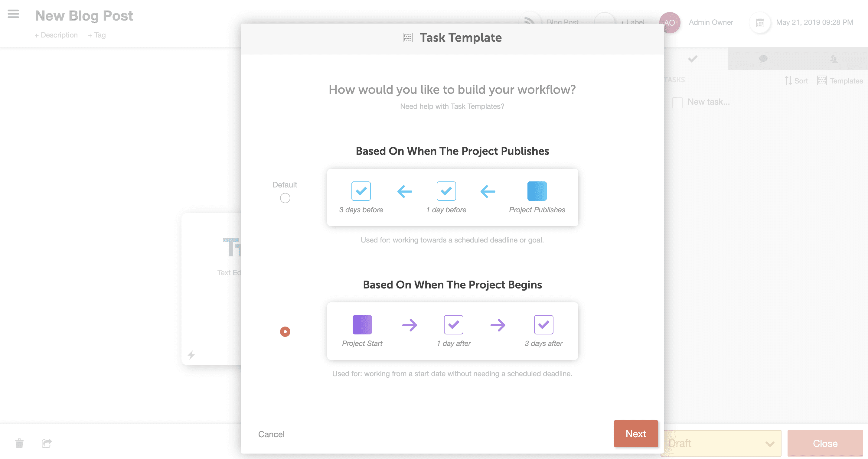Click the Admin Owner name

click(x=711, y=22)
